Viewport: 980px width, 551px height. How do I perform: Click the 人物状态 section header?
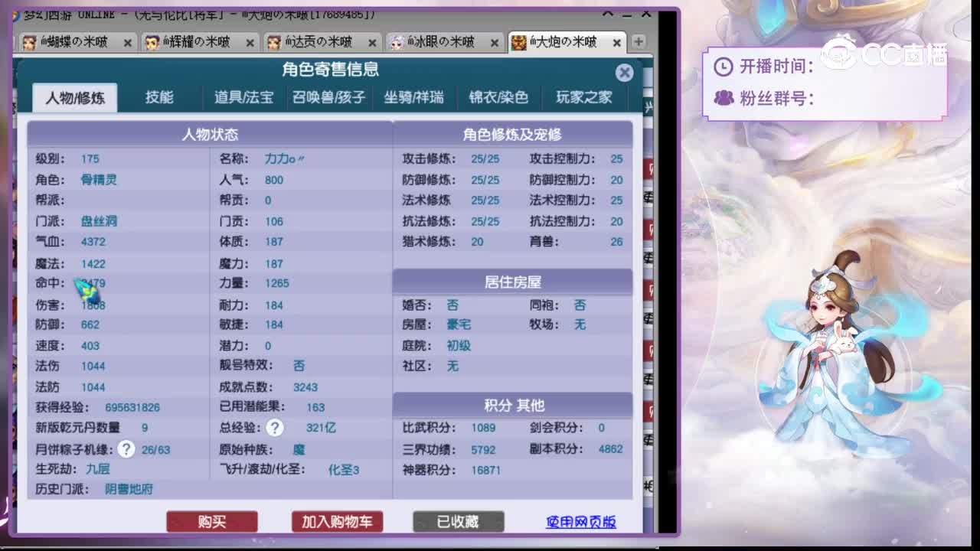coord(210,134)
